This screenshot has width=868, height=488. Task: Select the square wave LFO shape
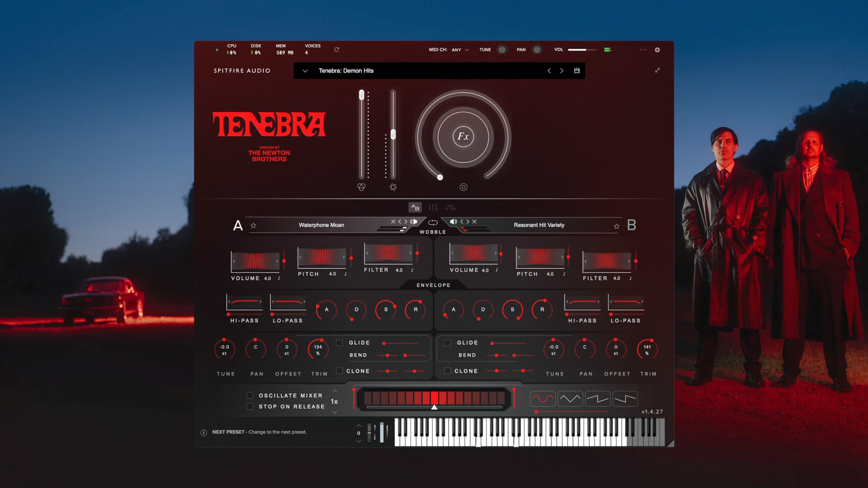(x=598, y=398)
